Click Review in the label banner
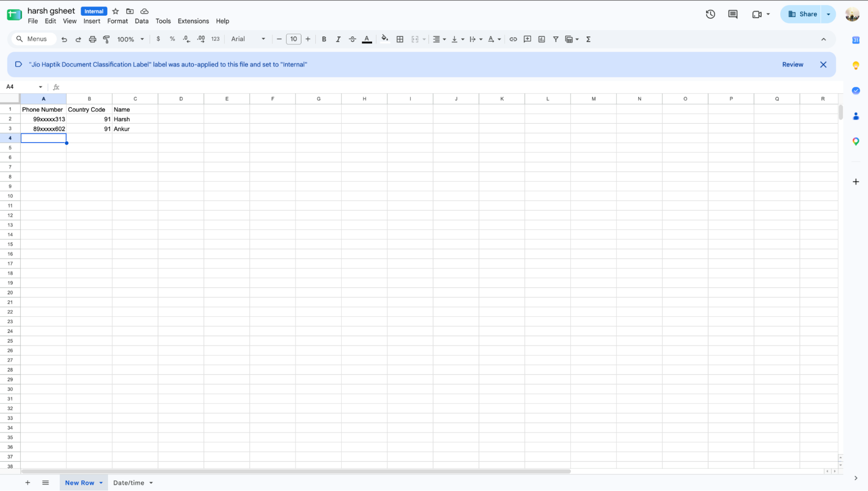Viewport: 868px width, 491px height. tap(792, 64)
